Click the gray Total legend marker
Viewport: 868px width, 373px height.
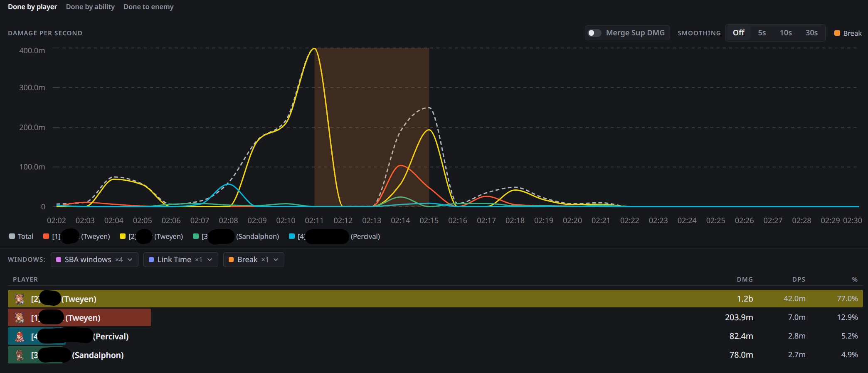[x=12, y=236]
